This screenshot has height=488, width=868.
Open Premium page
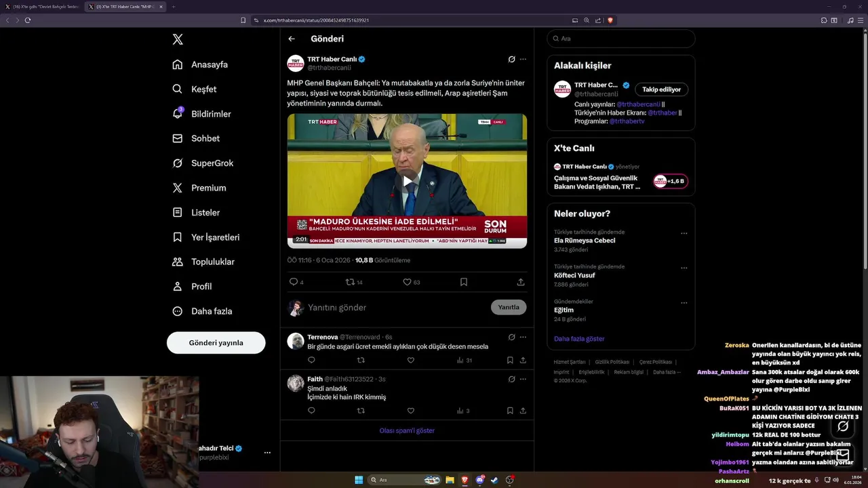click(199, 188)
